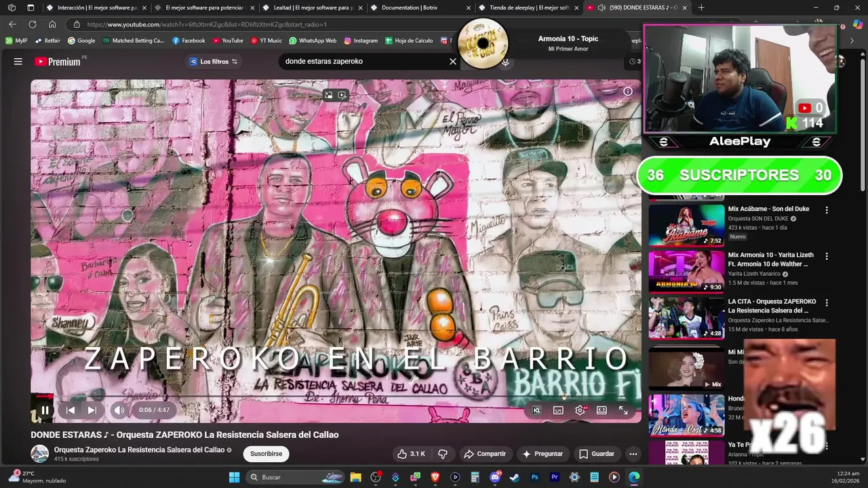Enter fullscreen mode in video player
The height and width of the screenshot is (488, 868).
(x=623, y=410)
